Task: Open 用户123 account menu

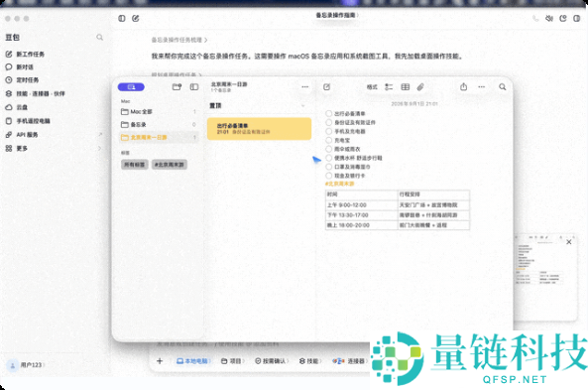Action: pyautogui.click(x=26, y=365)
